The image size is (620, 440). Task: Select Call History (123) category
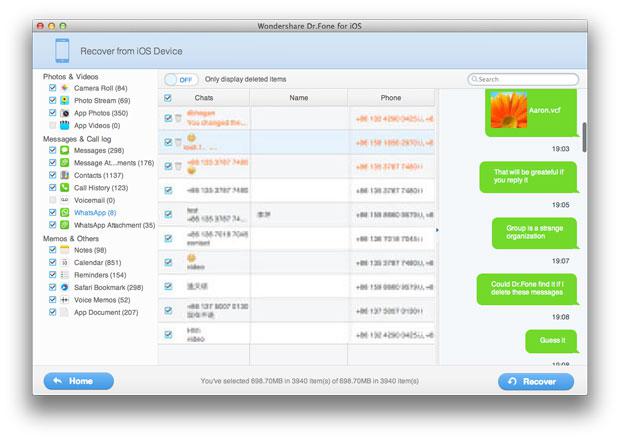pos(101,188)
